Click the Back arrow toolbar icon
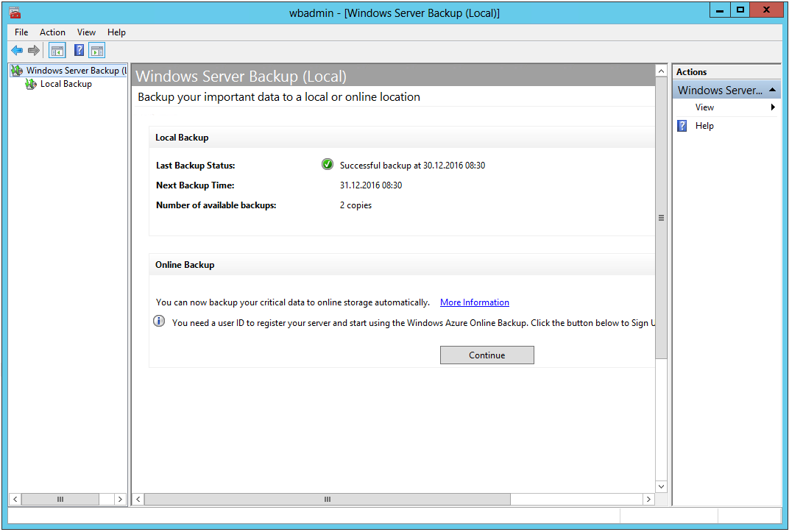The height and width of the screenshot is (532, 789). 17,50
